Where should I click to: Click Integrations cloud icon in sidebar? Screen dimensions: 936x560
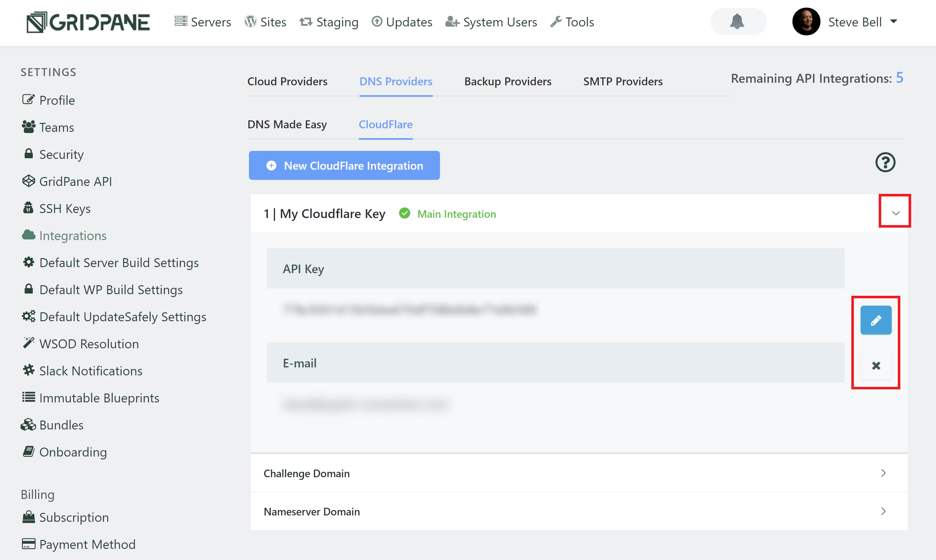(x=28, y=235)
